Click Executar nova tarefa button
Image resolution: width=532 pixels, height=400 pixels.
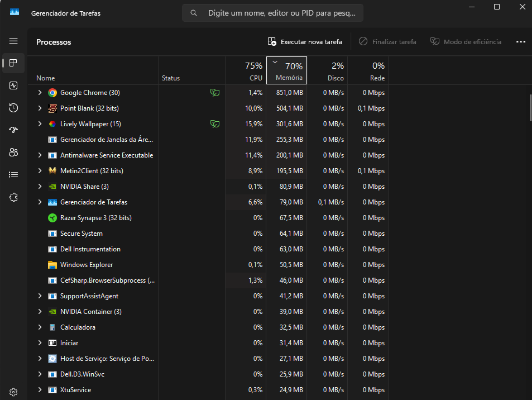[x=305, y=42]
